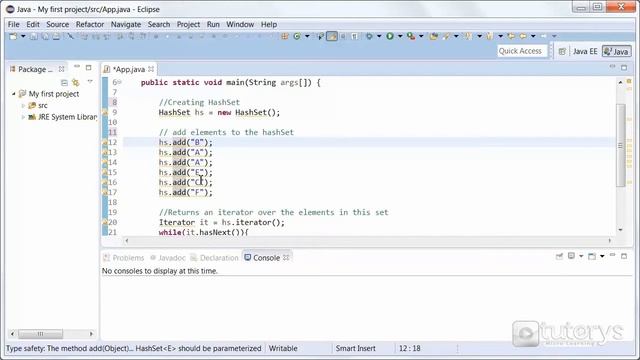Click the Back navigation arrow icon
Viewport: 640px width, 360px height.
[522, 36]
